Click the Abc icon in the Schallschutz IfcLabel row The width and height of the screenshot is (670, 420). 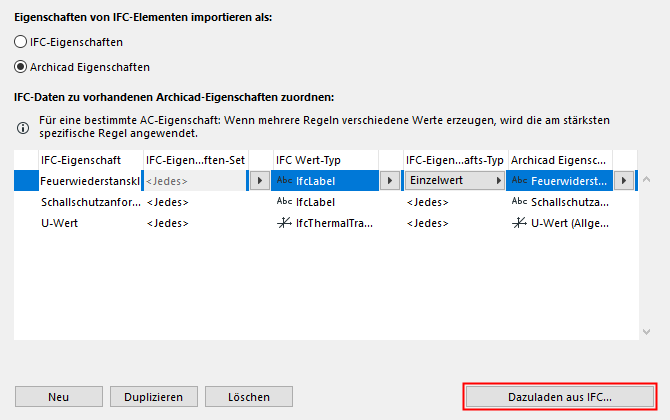[x=284, y=201]
